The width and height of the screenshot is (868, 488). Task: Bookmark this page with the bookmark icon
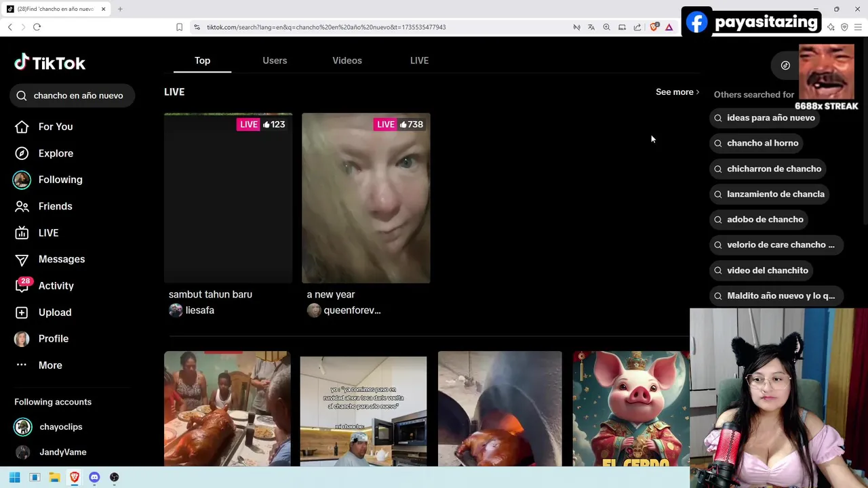pyautogui.click(x=179, y=27)
